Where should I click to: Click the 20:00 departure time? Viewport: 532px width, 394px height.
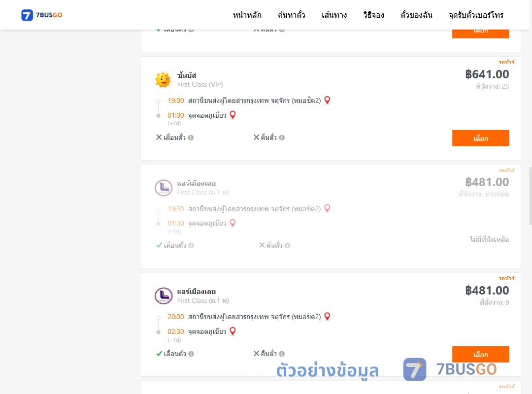[x=176, y=317]
